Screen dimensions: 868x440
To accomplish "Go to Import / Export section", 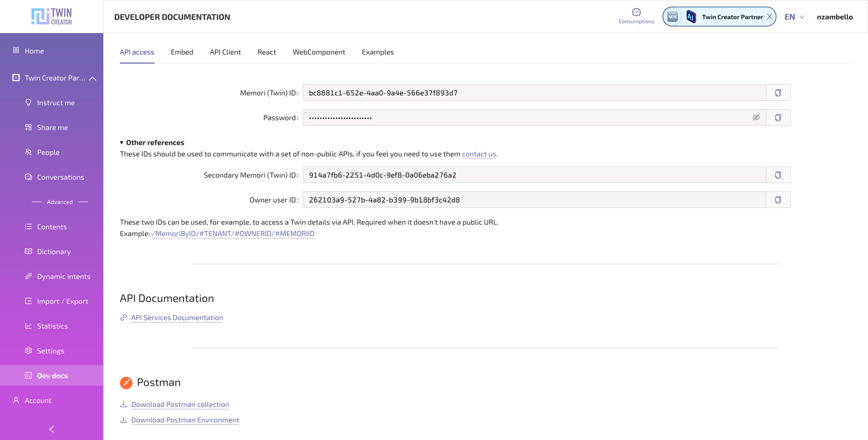I will tap(62, 301).
